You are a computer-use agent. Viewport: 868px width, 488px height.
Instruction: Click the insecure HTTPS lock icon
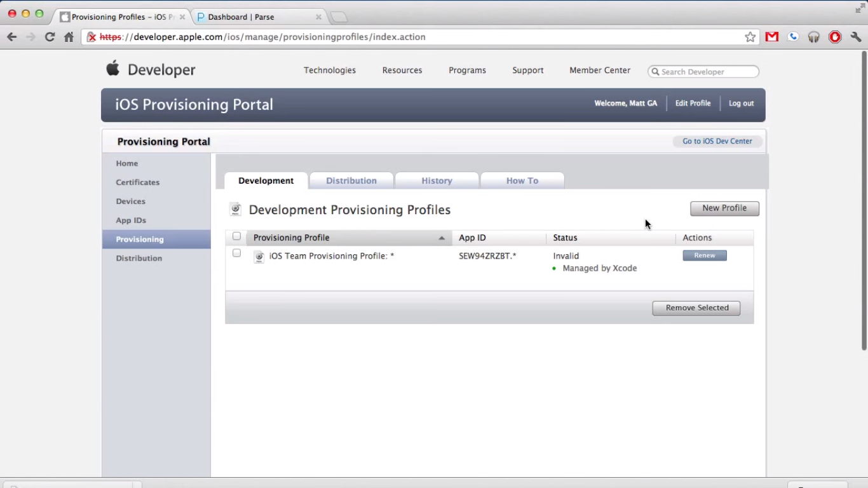[92, 37]
